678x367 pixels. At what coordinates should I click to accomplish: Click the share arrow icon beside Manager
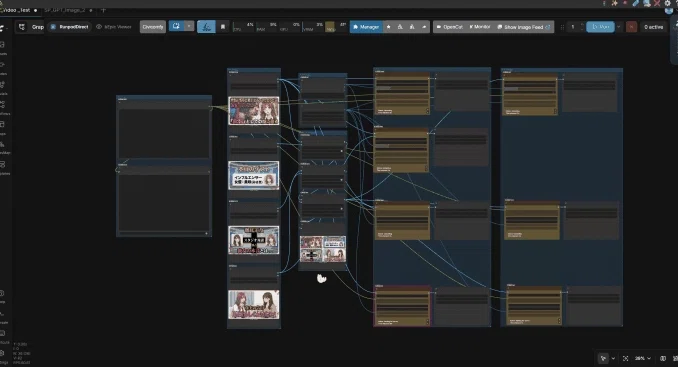[424, 27]
